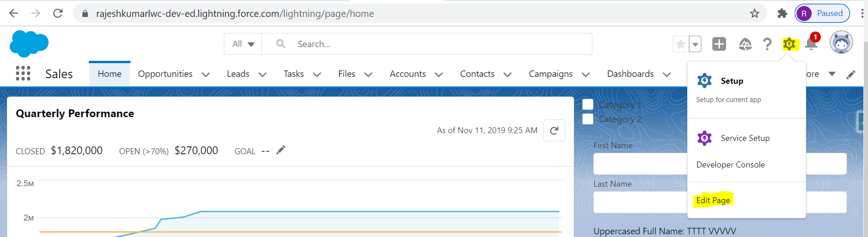Viewport: 868px width, 237px height.
Task: Select the Home tab
Action: [x=109, y=74]
